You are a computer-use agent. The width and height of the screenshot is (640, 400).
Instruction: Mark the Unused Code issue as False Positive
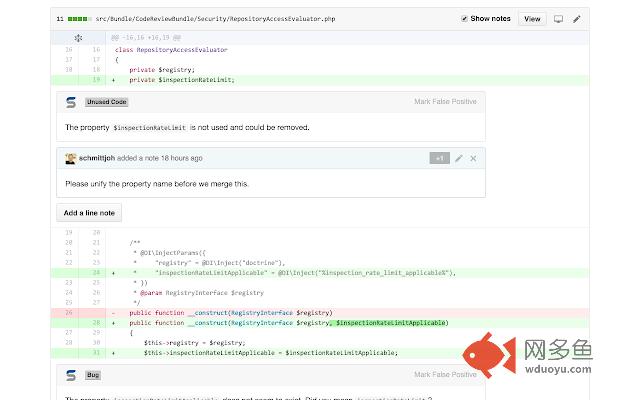pyautogui.click(x=445, y=102)
